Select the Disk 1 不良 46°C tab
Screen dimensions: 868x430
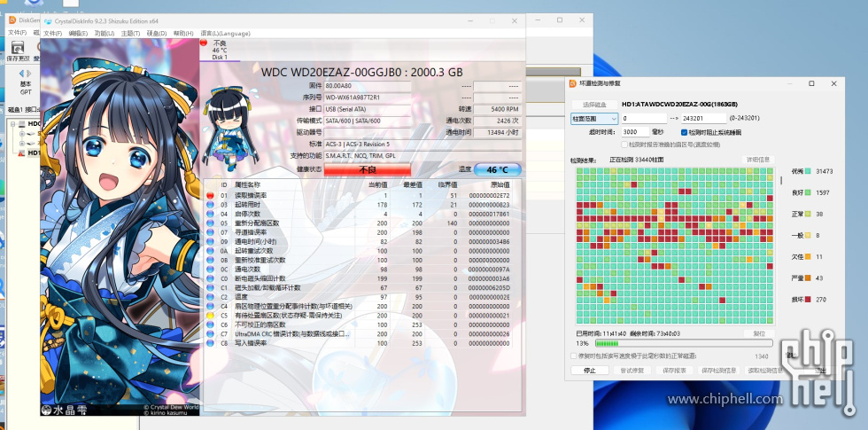pos(220,50)
